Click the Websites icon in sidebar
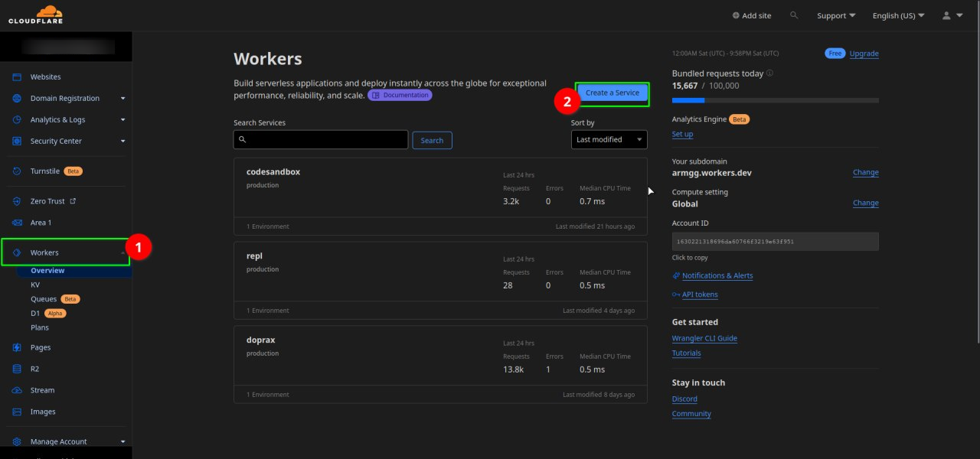 coord(17,77)
